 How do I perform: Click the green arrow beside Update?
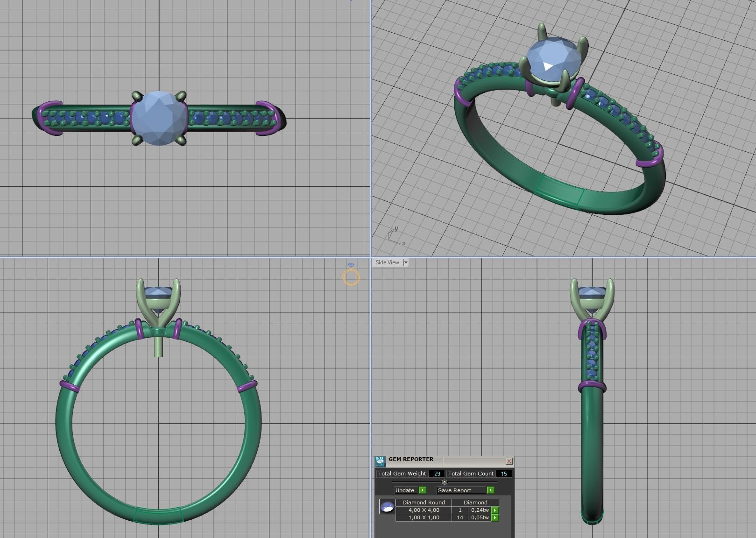coord(423,490)
